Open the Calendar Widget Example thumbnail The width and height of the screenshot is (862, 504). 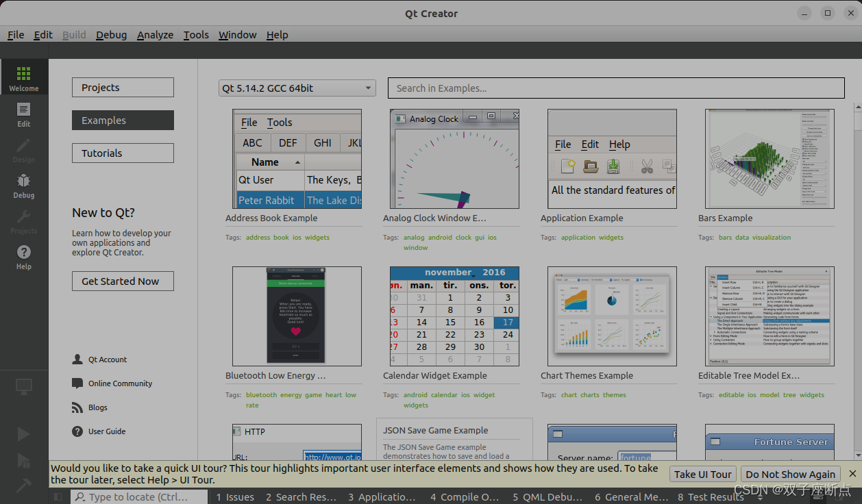pos(454,316)
